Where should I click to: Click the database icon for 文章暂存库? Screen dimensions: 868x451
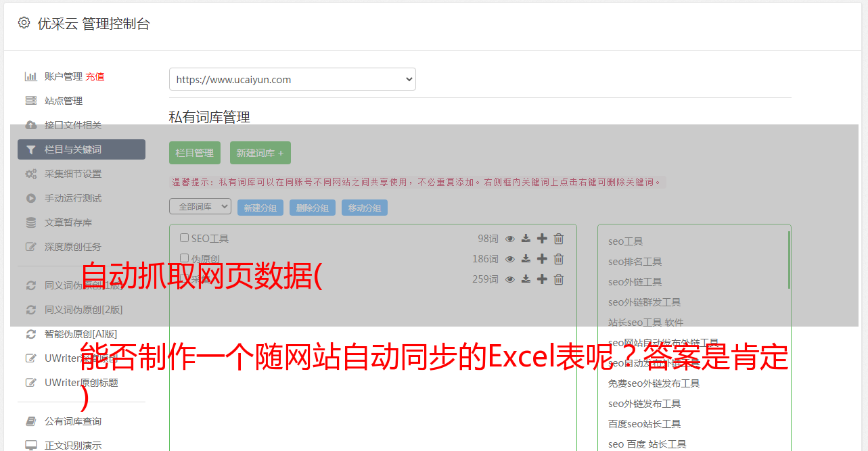tap(30, 222)
